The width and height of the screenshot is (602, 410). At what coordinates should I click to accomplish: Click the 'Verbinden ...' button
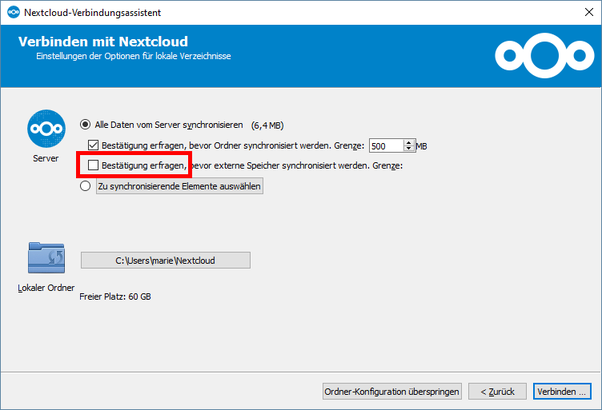click(x=561, y=390)
